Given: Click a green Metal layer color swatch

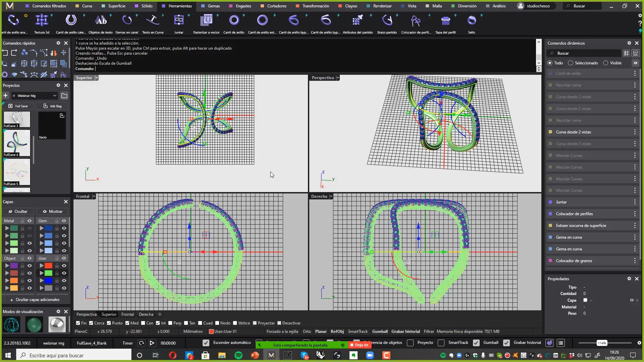Looking at the screenshot, I should [14, 228].
